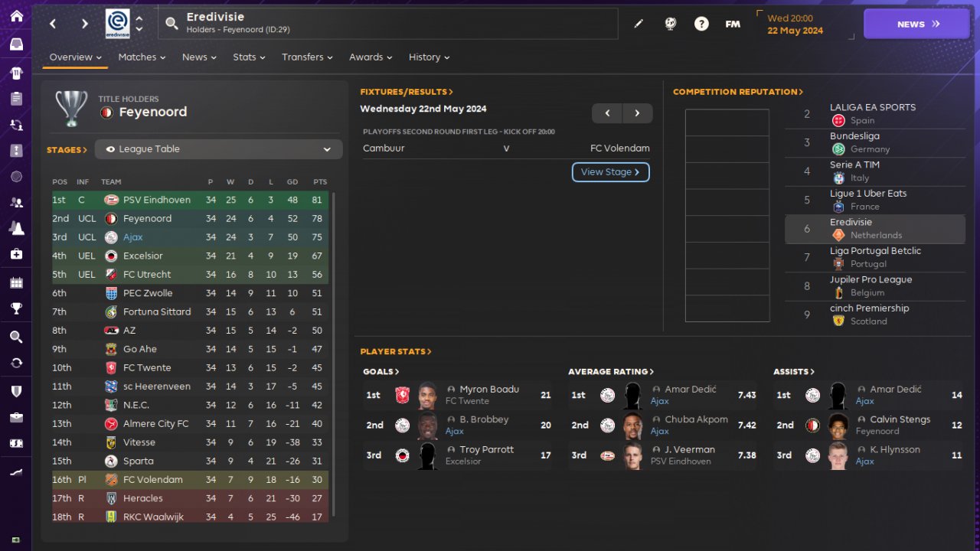Open the Squad shirt icon in the sidebar

click(x=16, y=73)
